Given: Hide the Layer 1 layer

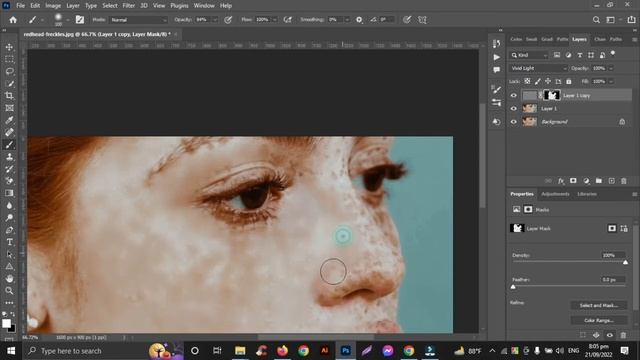Looking at the screenshot, I should click(514, 109).
